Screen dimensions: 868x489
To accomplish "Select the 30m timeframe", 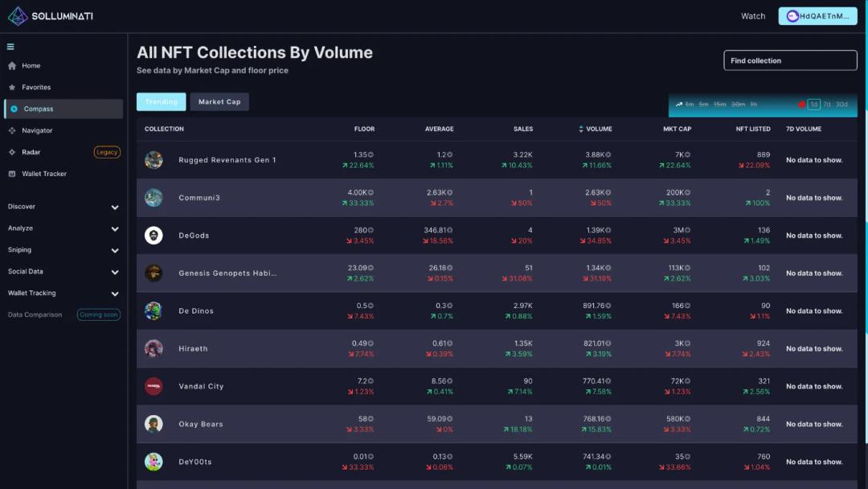I will (x=738, y=104).
